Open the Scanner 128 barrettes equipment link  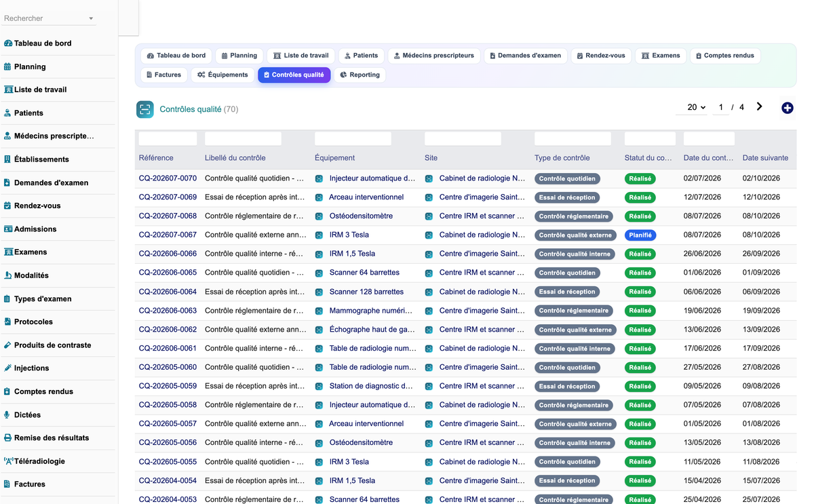(366, 292)
